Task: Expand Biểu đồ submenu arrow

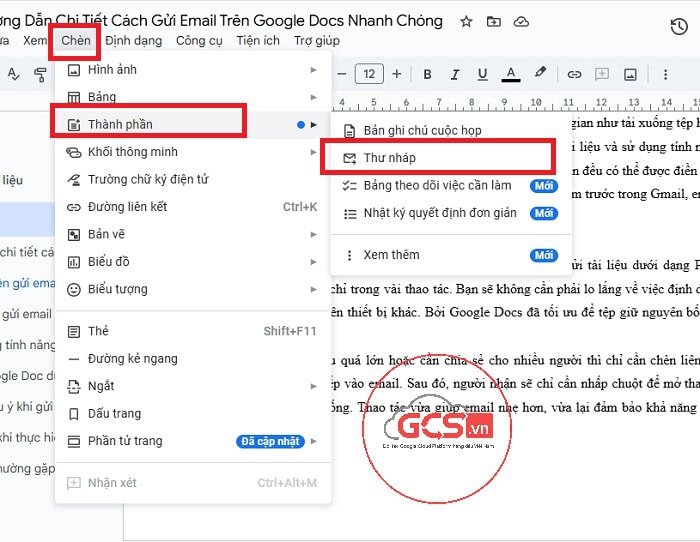Action: tap(313, 262)
